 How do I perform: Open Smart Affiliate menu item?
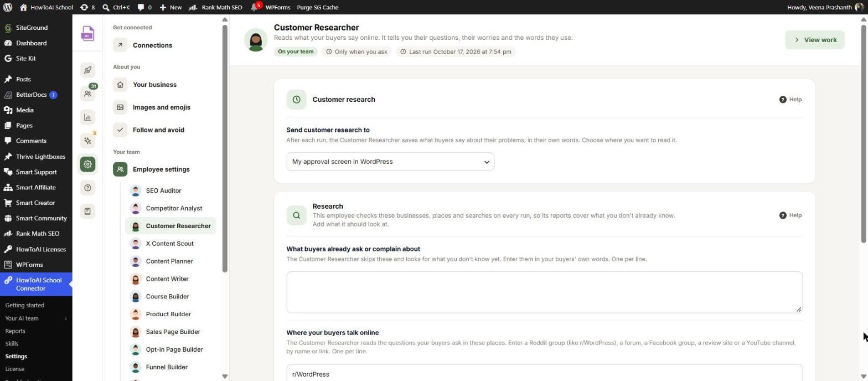pos(36,187)
